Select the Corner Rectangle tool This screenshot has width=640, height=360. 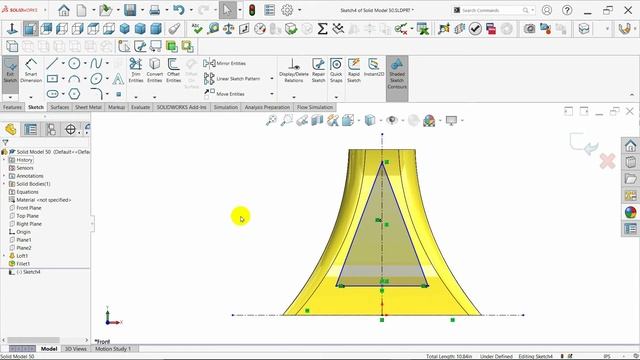pyautogui.click(x=52, y=78)
